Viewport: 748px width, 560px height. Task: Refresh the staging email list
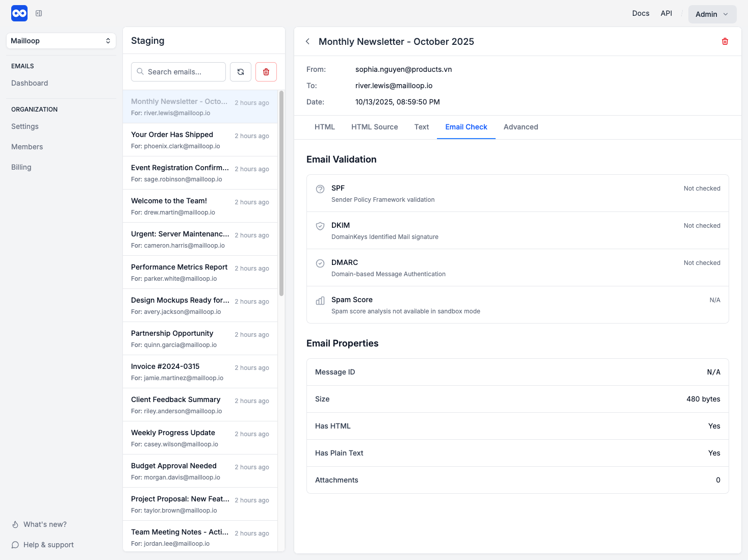pyautogui.click(x=240, y=72)
